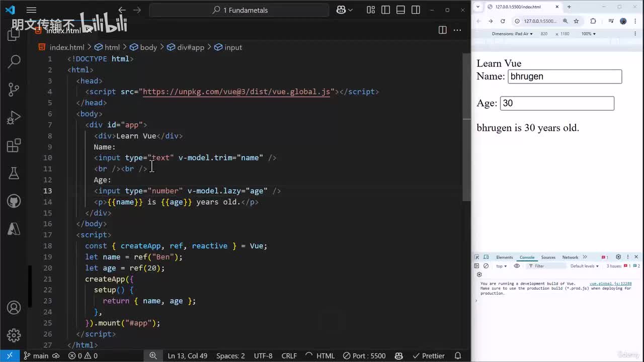The width and height of the screenshot is (644, 362).
Task: Bookmark page with the star icon
Action: (576, 21)
